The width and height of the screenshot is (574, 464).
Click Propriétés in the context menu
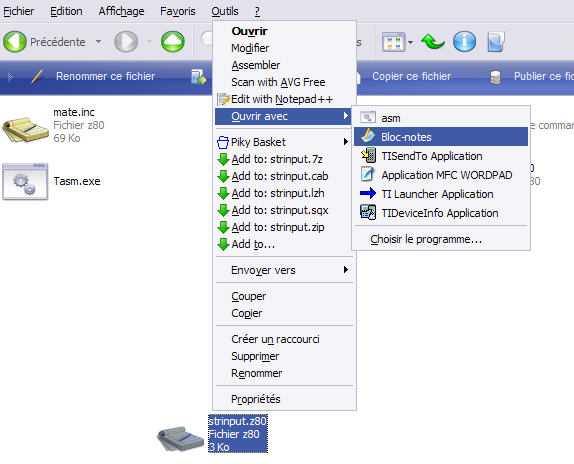click(x=256, y=399)
